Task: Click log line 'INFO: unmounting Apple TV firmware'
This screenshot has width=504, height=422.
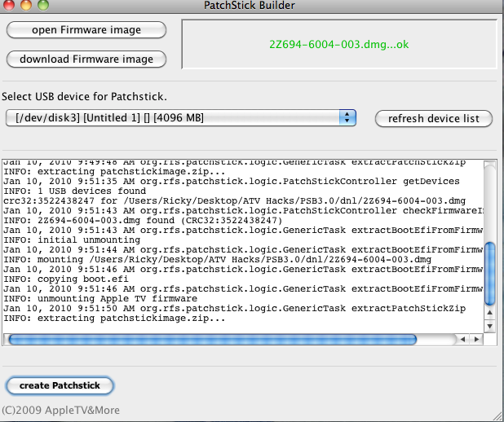Action: point(100,299)
